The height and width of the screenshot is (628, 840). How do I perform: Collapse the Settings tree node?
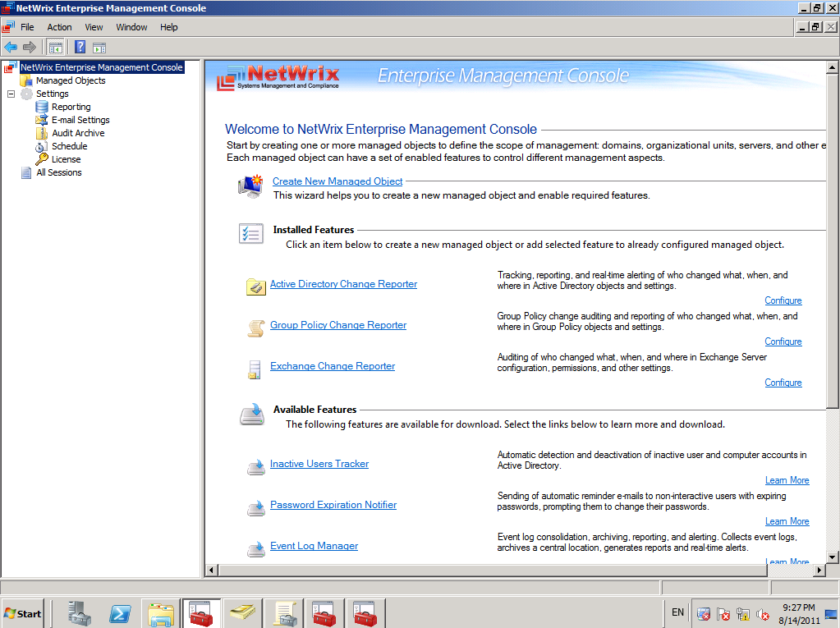click(x=11, y=94)
